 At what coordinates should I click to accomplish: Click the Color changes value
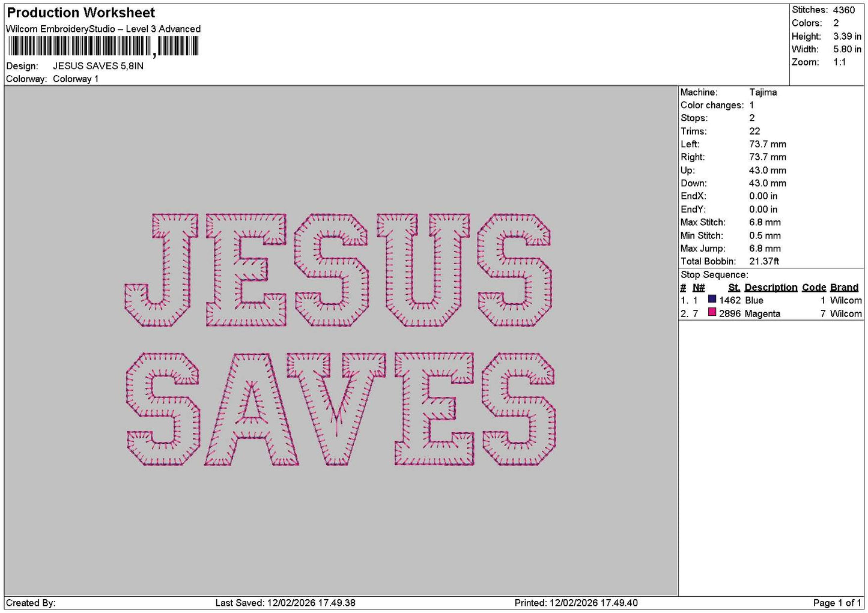(751, 106)
